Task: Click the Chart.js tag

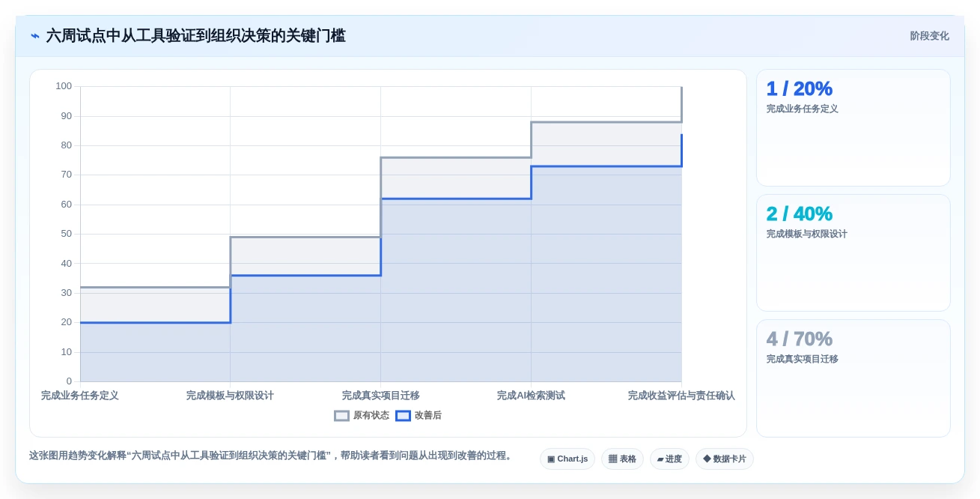Action: 567,459
